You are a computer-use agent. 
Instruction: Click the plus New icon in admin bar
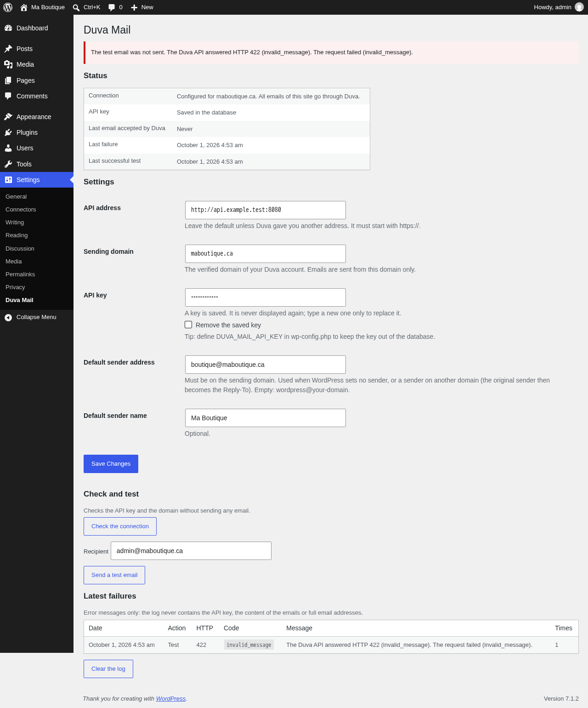(134, 7)
